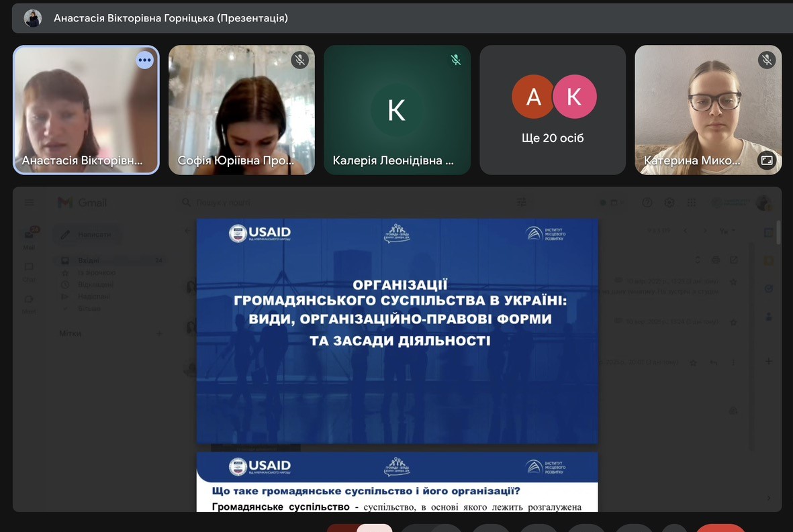Click the Написати compose button
Image resolution: width=793 pixels, height=532 pixels.
tap(86, 235)
